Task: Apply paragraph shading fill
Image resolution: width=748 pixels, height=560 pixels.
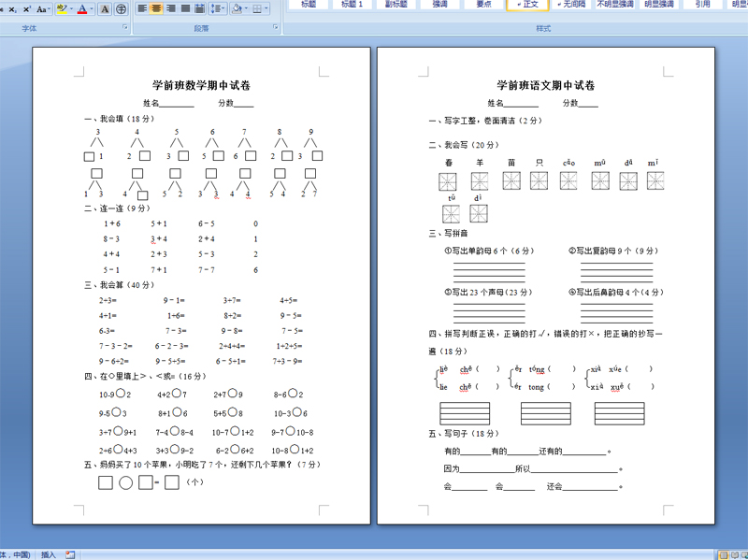Action: [x=237, y=8]
